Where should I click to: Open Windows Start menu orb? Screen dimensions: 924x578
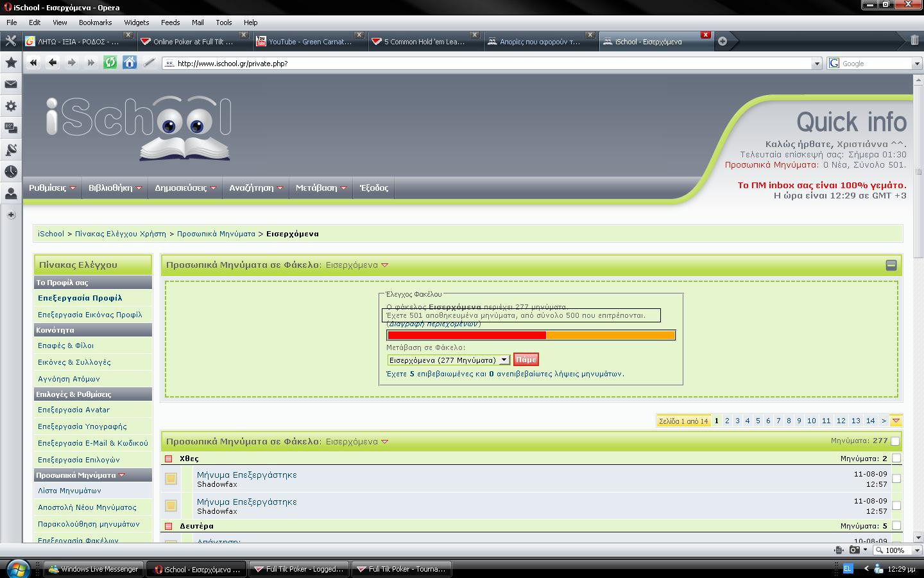tap(17, 568)
